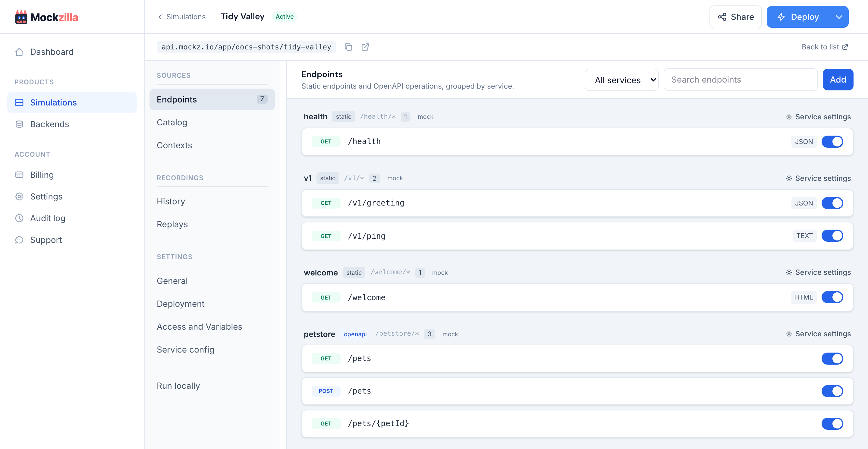Click the Settings gear icon in sidebar

point(19,196)
